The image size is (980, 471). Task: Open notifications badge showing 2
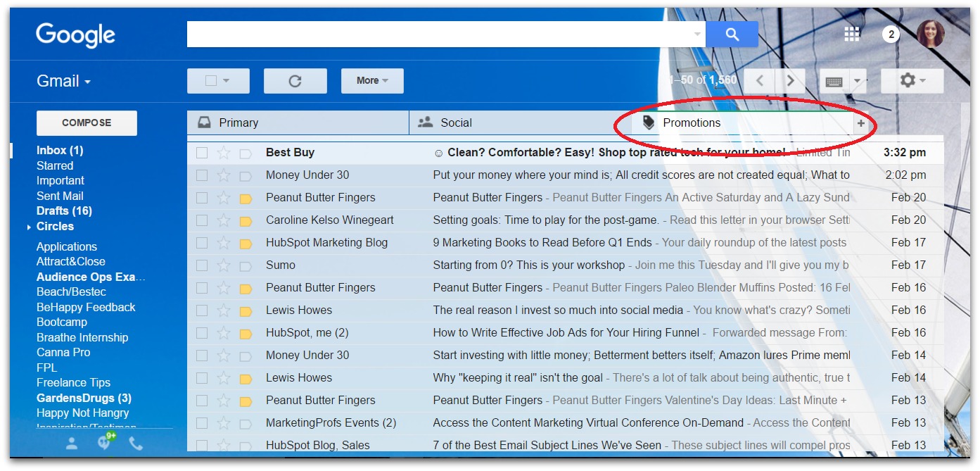[x=891, y=34]
